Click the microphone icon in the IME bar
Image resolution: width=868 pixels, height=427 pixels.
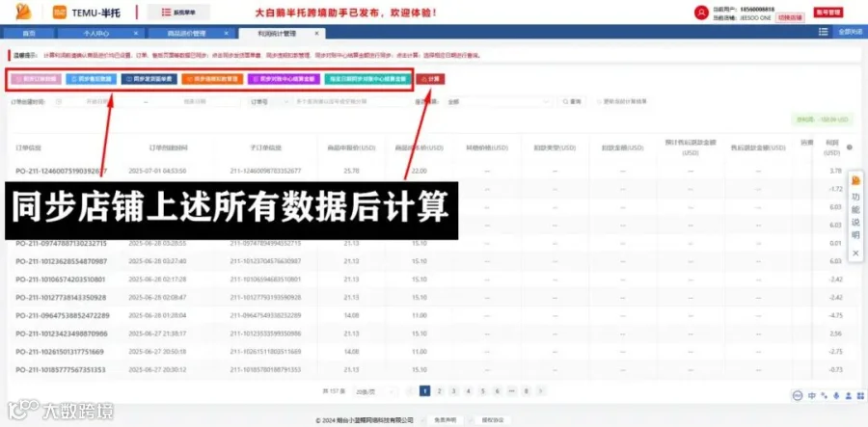pos(835,395)
